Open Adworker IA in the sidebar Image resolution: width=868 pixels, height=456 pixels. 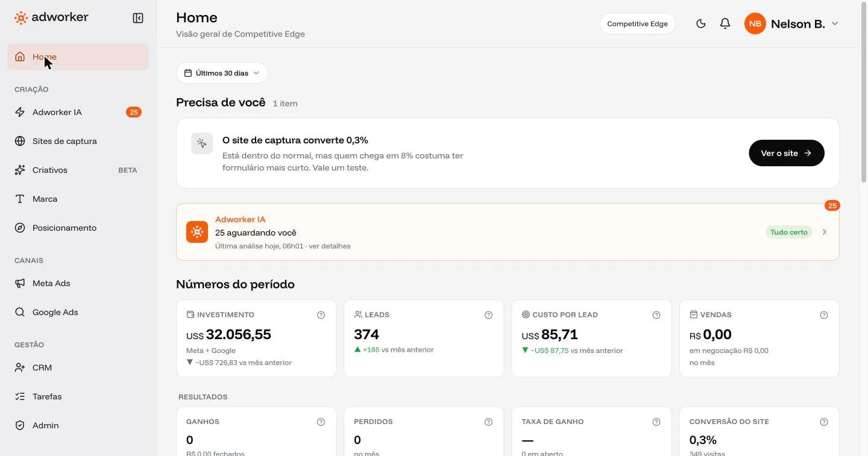78,112
